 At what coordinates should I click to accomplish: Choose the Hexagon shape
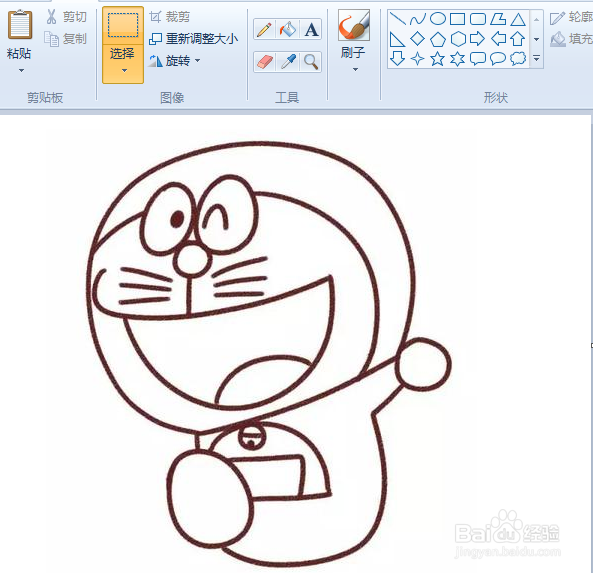(458, 39)
